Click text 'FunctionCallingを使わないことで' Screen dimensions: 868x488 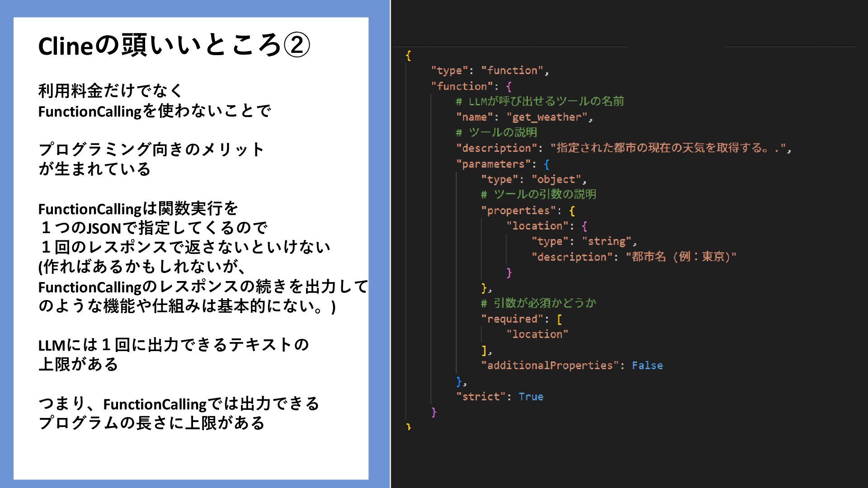point(155,111)
